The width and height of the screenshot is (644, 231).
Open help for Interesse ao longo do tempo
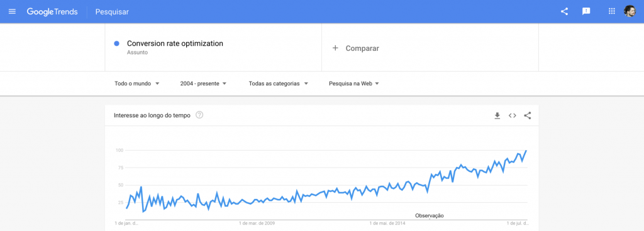[199, 115]
